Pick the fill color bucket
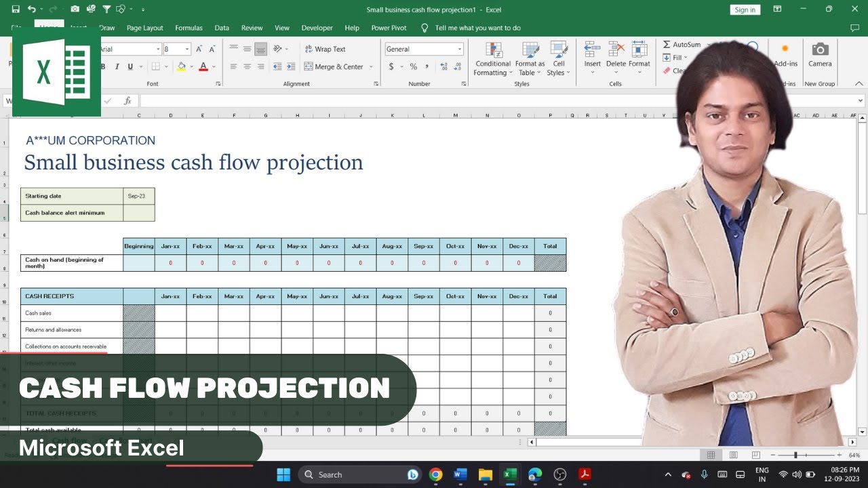This screenshot has width=868, height=488. [x=181, y=66]
